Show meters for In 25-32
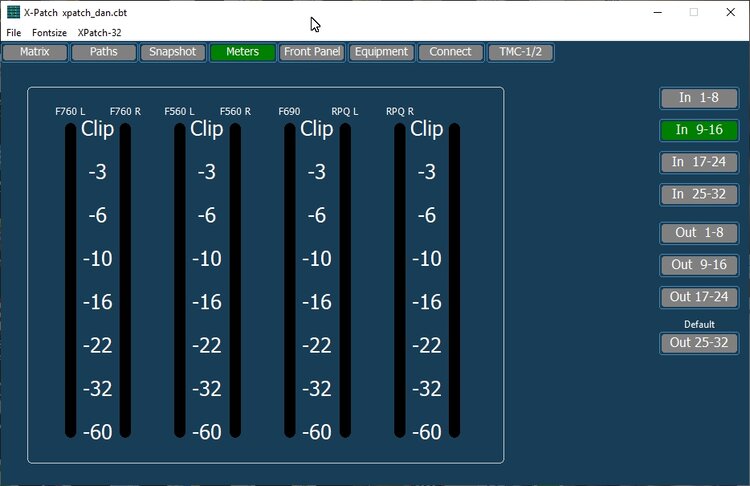 click(x=699, y=194)
